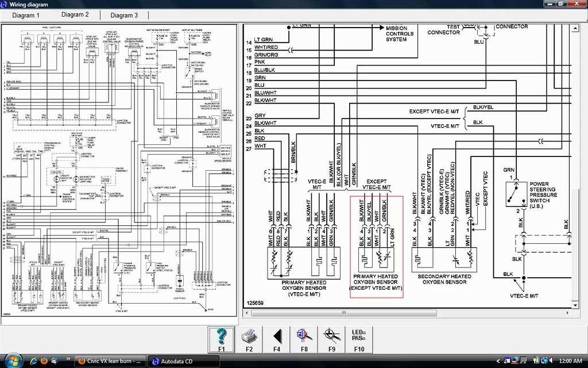
Task: Click the volume icon in system tray
Action: pos(551,361)
